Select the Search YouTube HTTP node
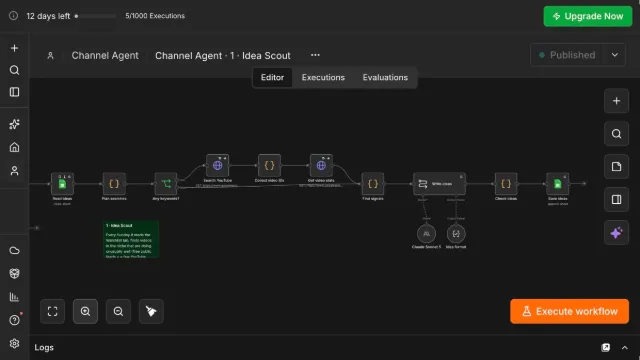This screenshot has width=640, height=360. (x=218, y=165)
